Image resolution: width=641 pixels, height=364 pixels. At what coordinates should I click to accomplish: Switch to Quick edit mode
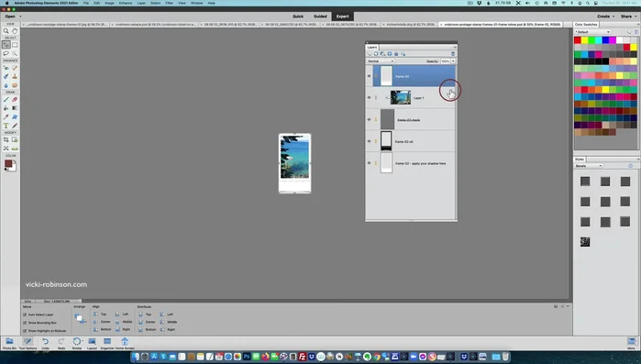[x=298, y=17]
